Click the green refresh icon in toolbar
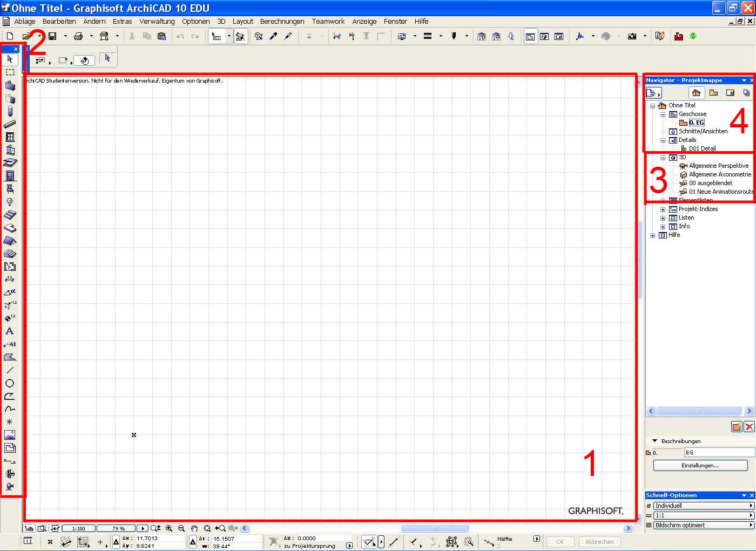The width and height of the screenshot is (756, 551). click(693, 36)
